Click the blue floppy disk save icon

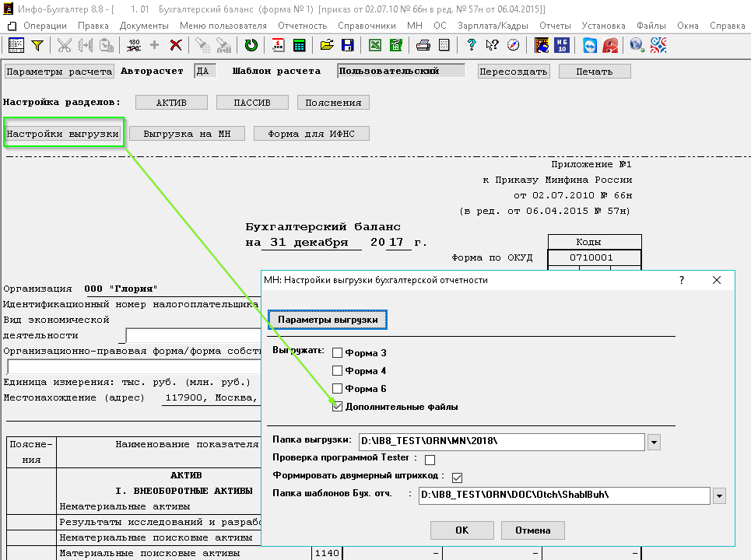[348, 45]
